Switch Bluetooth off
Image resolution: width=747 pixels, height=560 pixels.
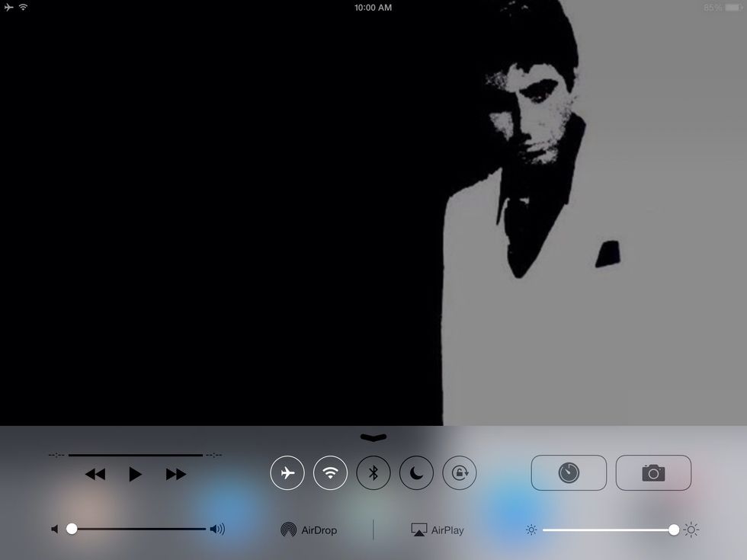click(x=373, y=472)
